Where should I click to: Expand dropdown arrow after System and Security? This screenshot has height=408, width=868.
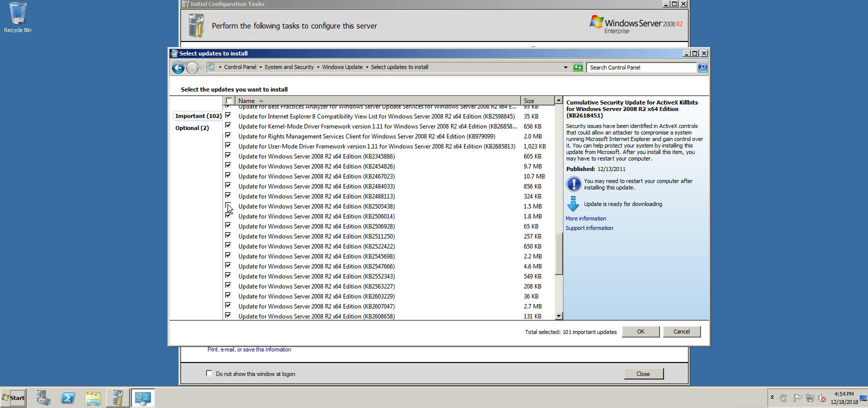pos(317,67)
